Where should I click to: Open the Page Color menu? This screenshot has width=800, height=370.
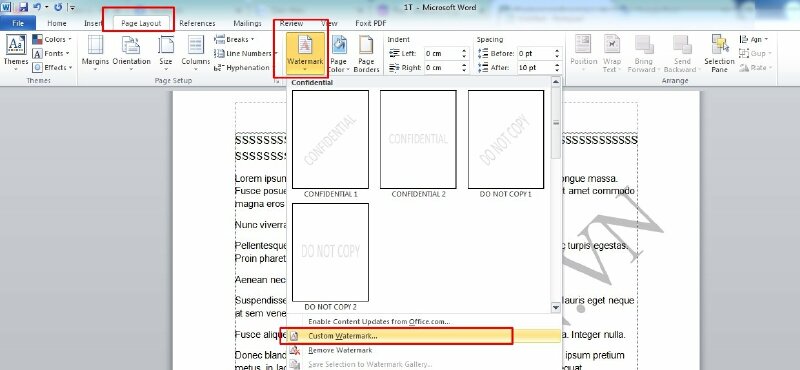[338, 54]
